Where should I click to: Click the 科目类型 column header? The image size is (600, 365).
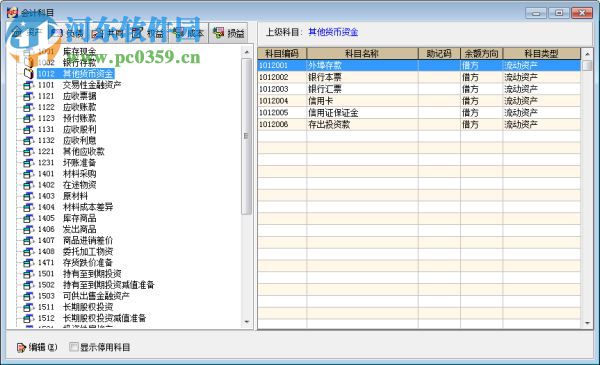[x=542, y=54]
